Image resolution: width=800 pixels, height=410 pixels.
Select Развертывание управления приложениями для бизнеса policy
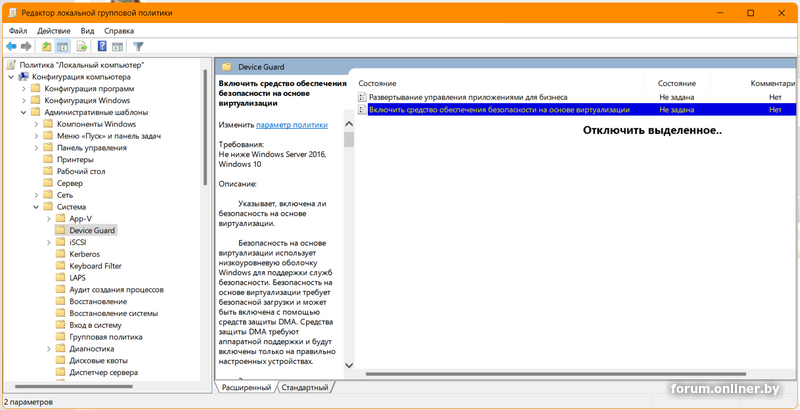click(468, 97)
